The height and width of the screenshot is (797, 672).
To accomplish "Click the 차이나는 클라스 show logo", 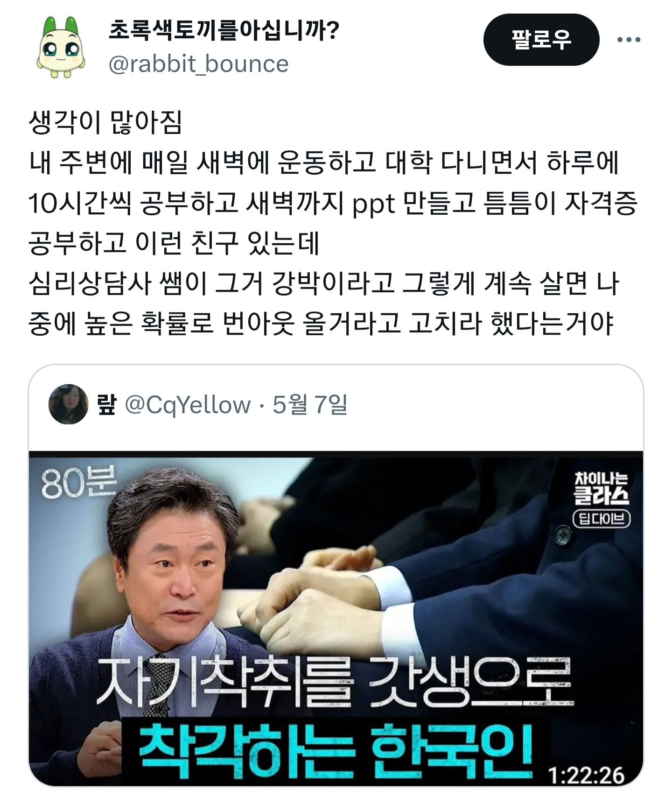I will [601, 489].
